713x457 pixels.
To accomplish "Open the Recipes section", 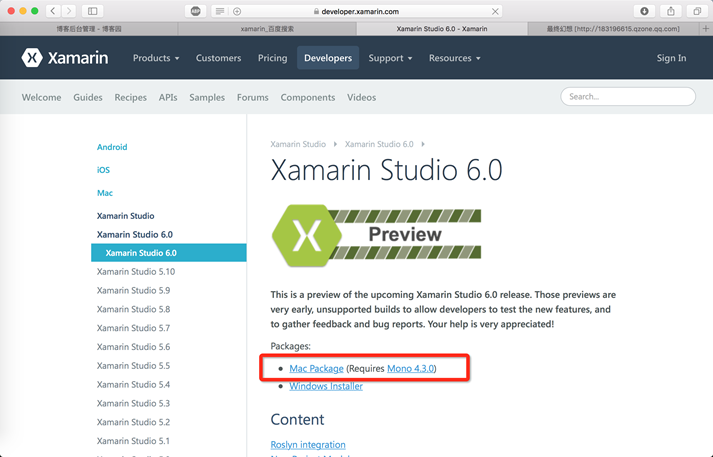I will 131,97.
